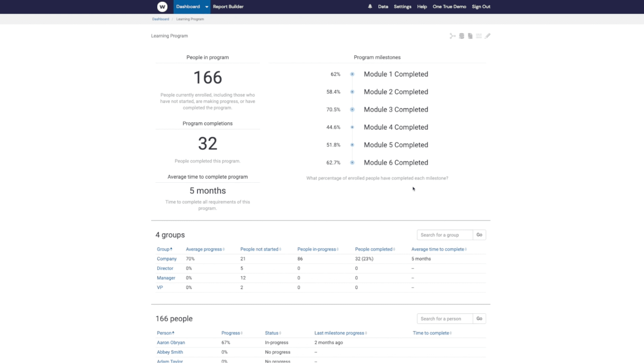The width and height of the screenshot is (644, 363).
Task: Open the Manager group link
Action: pyautogui.click(x=166, y=278)
